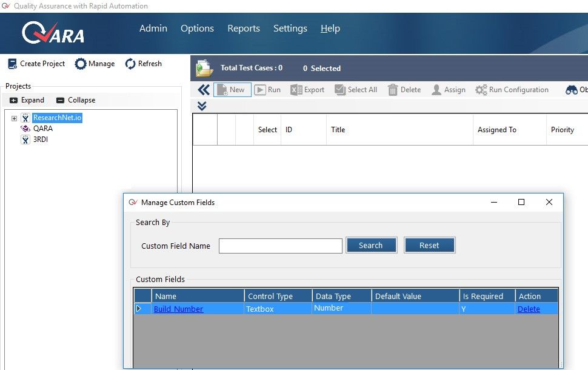Image resolution: width=588 pixels, height=370 pixels.
Task: Click the Run toolbar button
Action: [267, 90]
